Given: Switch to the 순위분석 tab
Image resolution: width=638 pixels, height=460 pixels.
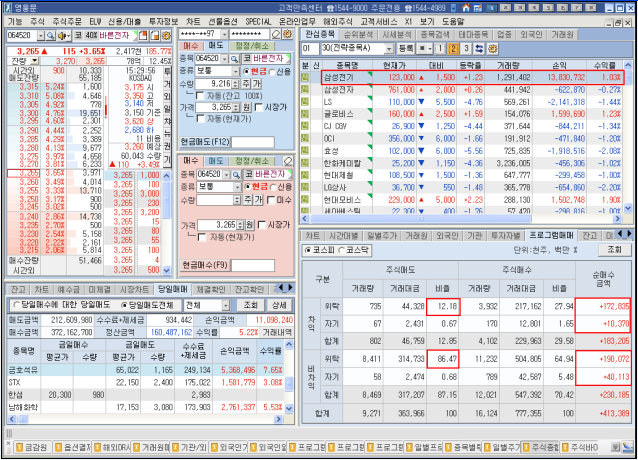Looking at the screenshot, I should coord(358,35).
